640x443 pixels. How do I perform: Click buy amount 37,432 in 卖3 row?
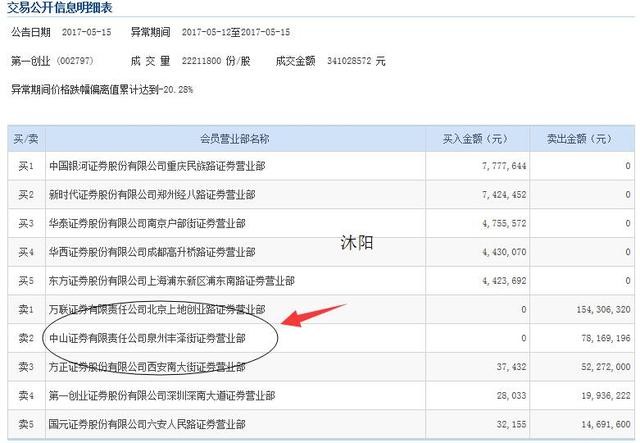tap(511, 367)
